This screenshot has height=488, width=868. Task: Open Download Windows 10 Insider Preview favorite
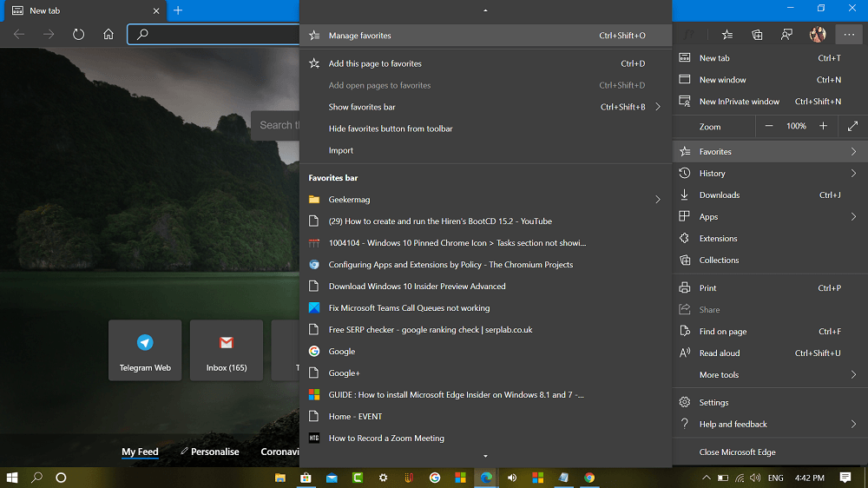(x=485, y=287)
